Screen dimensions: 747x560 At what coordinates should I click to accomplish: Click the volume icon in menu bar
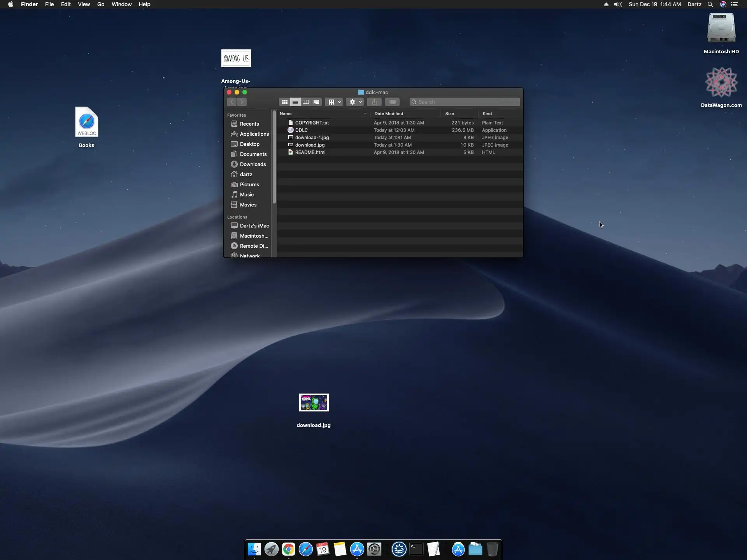pyautogui.click(x=618, y=4)
